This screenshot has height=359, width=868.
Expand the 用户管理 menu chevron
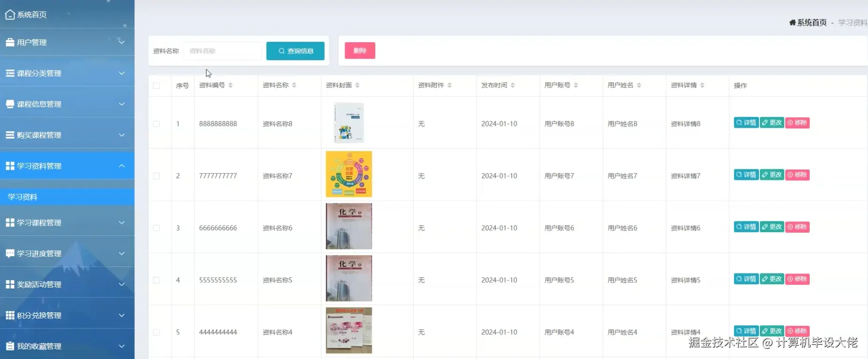coord(122,42)
